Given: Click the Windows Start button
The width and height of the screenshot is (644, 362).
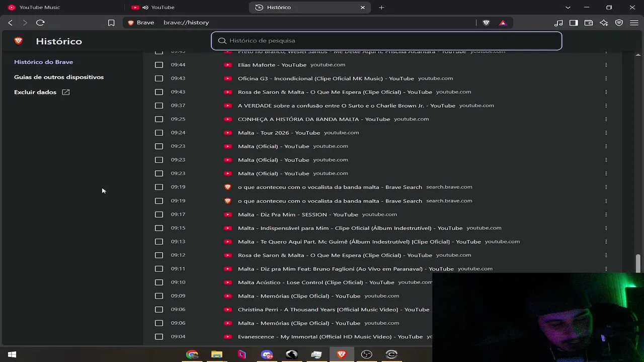Looking at the screenshot, I should pyautogui.click(x=12, y=354).
